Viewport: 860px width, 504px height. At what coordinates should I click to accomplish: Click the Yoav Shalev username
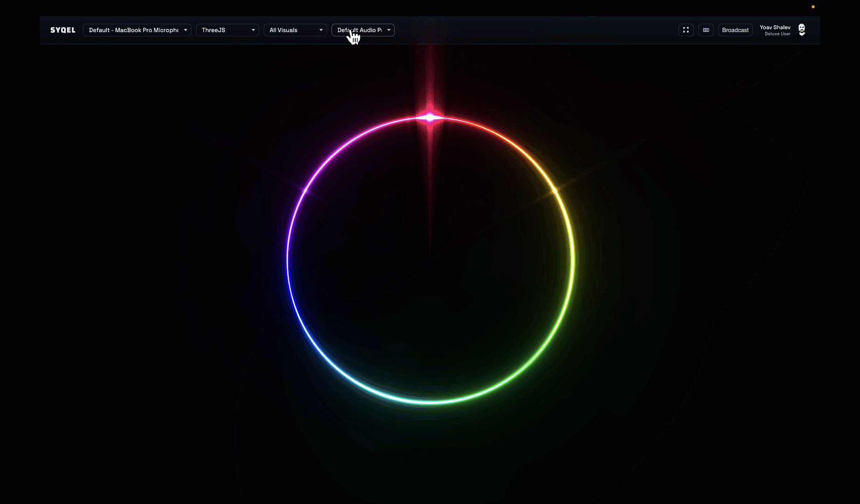(x=775, y=27)
